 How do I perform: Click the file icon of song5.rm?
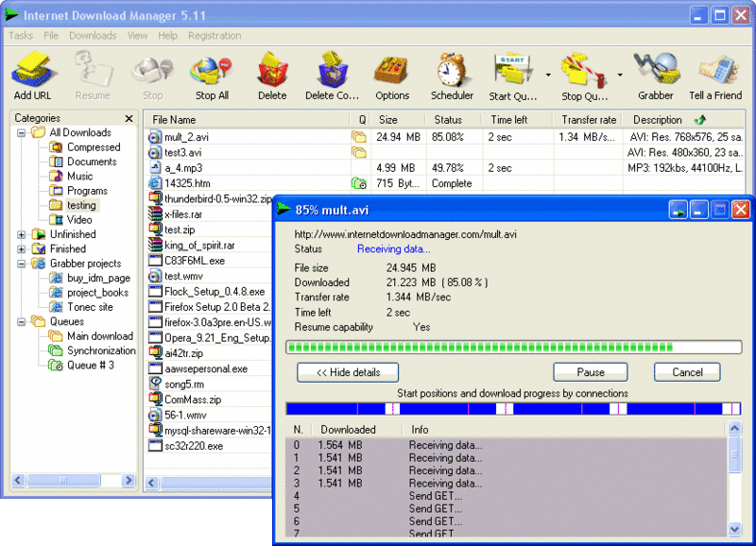(x=155, y=384)
